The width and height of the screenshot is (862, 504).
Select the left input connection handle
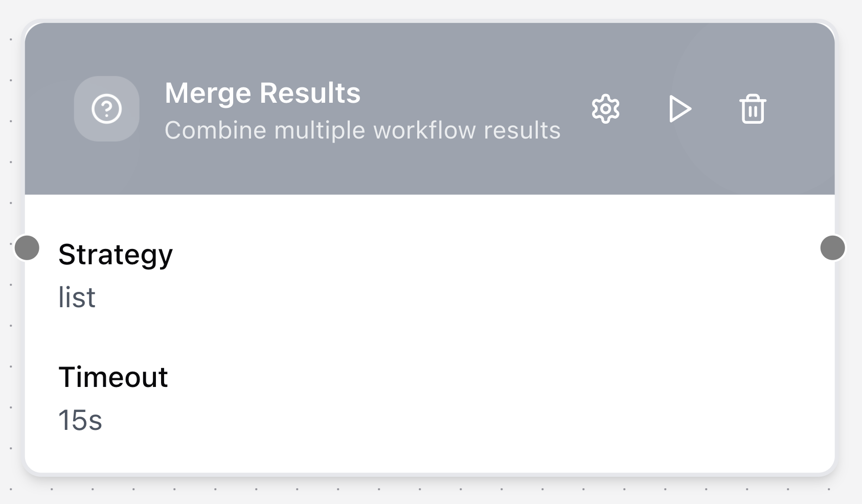click(27, 248)
